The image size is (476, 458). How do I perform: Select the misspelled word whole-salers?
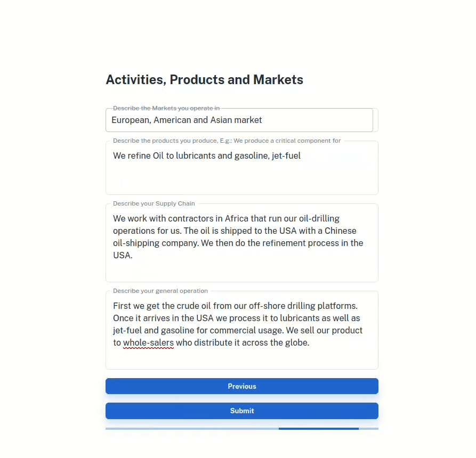coord(148,343)
